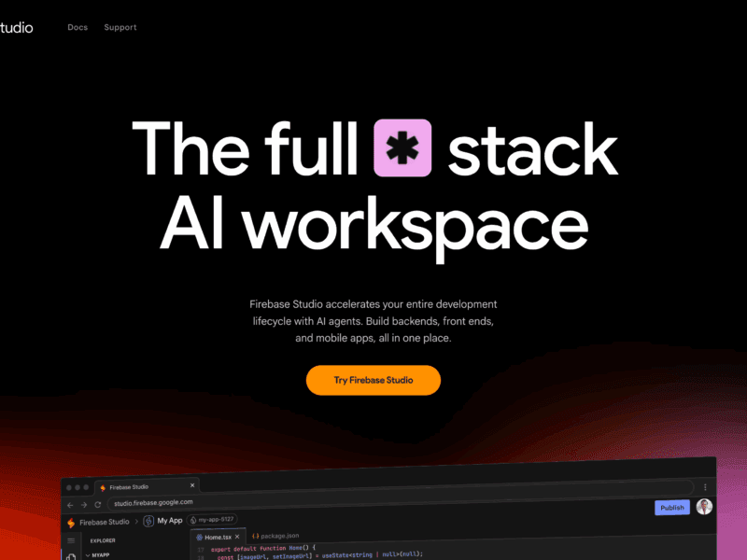The height and width of the screenshot is (560, 747).
Task: Switch to the package.json editor tab
Action: coord(275,536)
